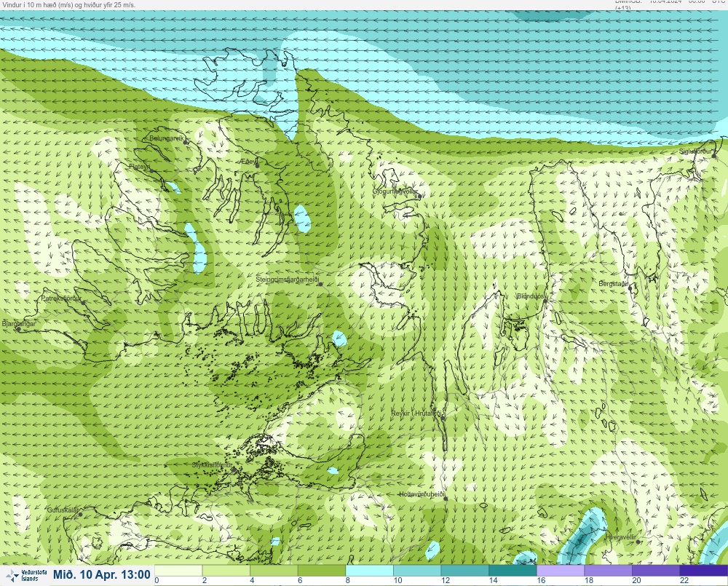Click the Mið. 10 Apr. 13:00 timestamp
728x586 pixels.
click(x=102, y=575)
